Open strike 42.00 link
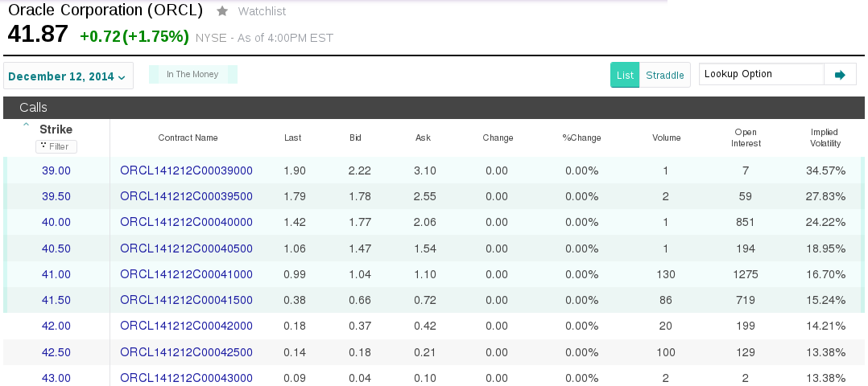 tap(56, 326)
